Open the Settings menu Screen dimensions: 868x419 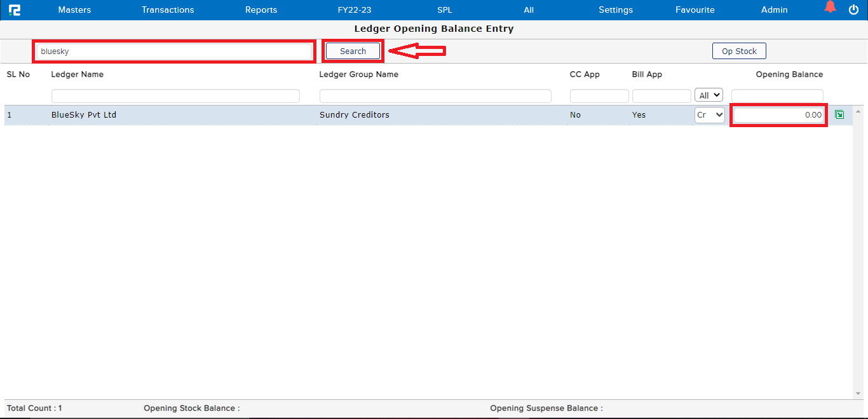click(616, 10)
